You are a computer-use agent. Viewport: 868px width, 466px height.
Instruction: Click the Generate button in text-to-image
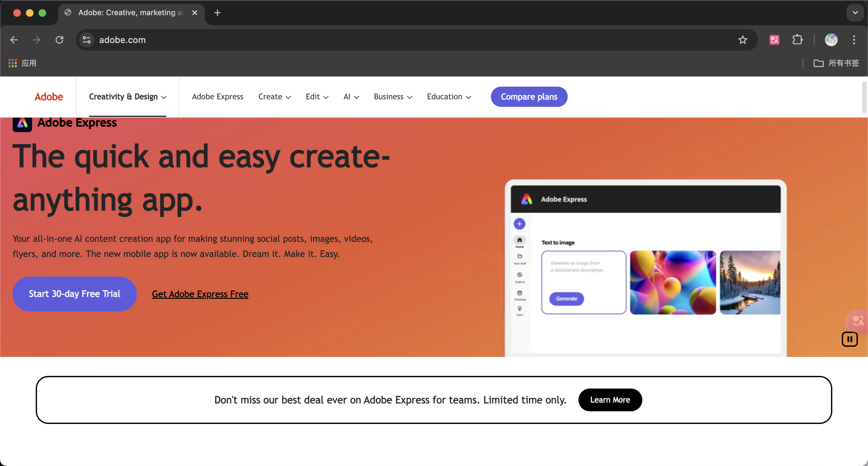click(x=566, y=298)
